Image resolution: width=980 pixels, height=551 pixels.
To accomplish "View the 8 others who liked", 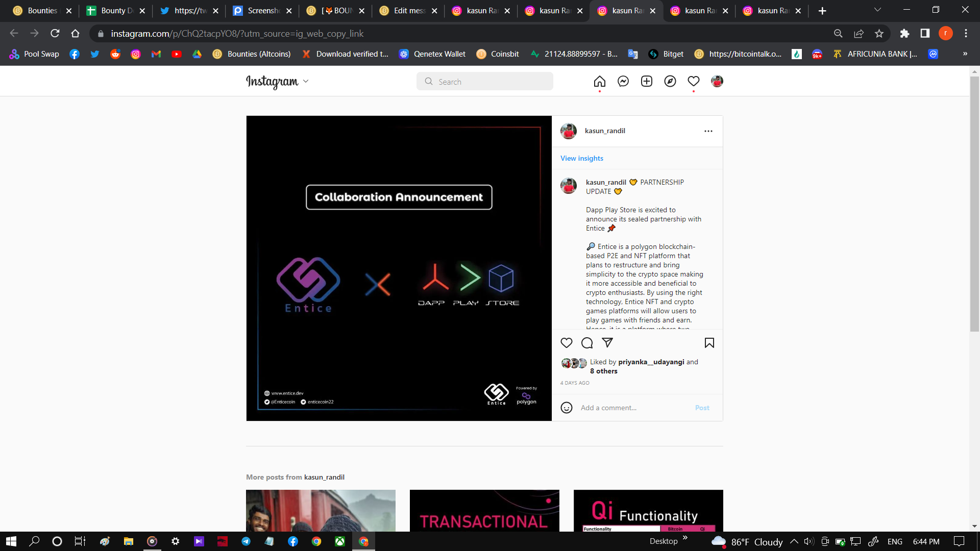I will tap(604, 371).
